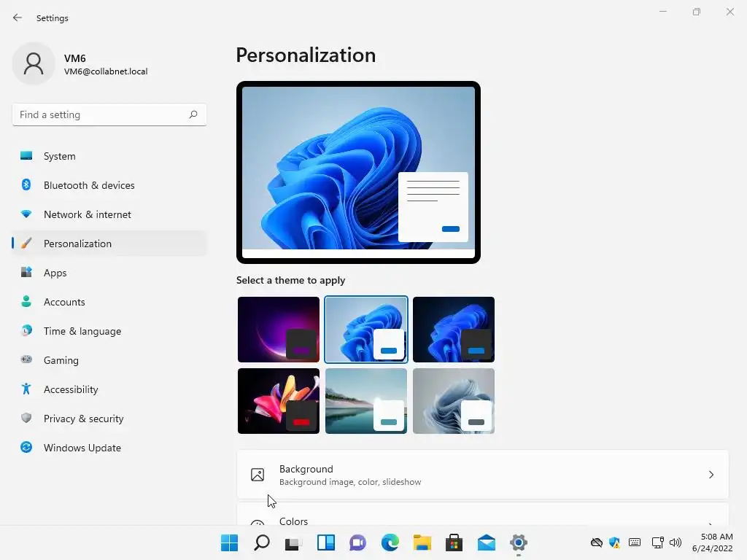Open Apps settings
747x560 pixels.
coord(109,273)
